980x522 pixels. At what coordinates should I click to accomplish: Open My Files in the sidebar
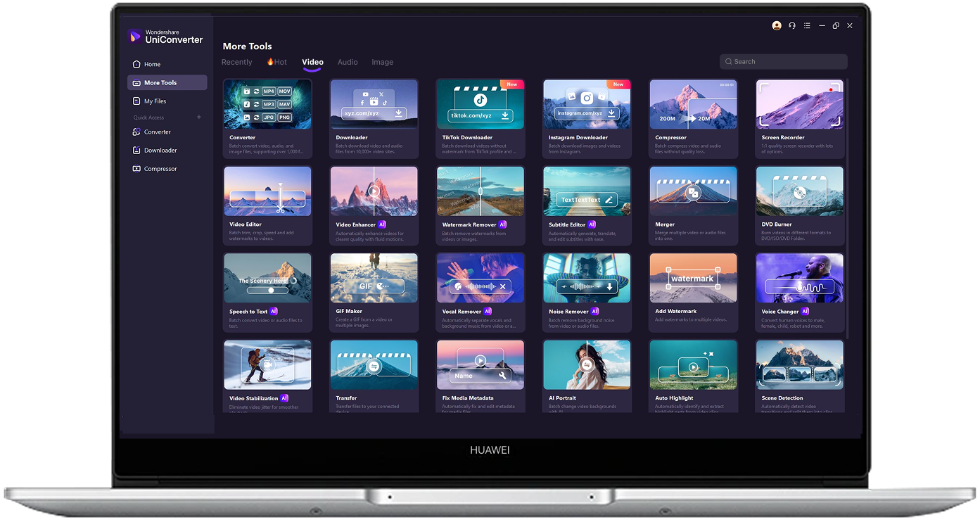167,101
